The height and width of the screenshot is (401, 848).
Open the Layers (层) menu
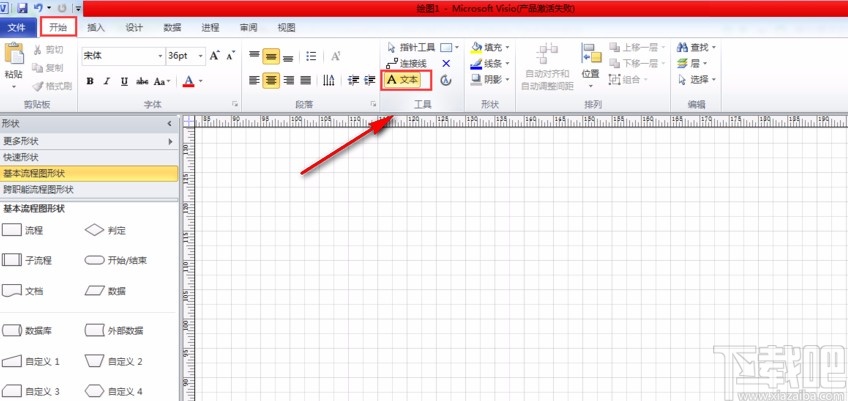[692, 64]
